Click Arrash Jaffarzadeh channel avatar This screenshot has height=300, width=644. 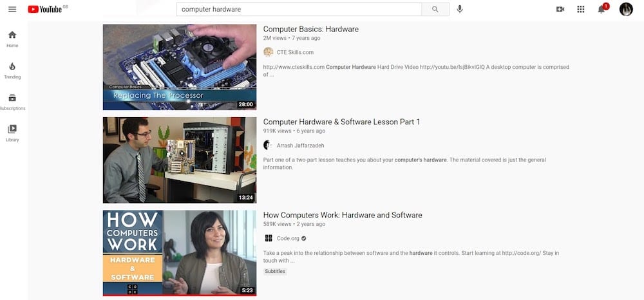pos(268,145)
